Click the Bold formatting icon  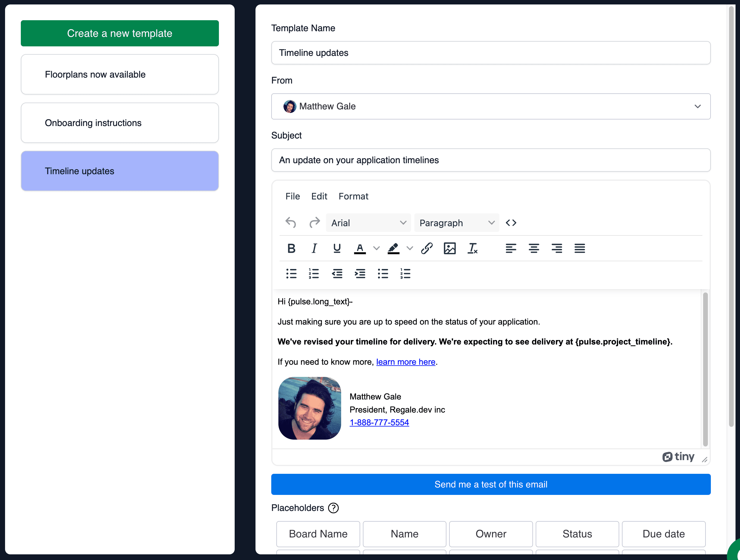click(291, 248)
